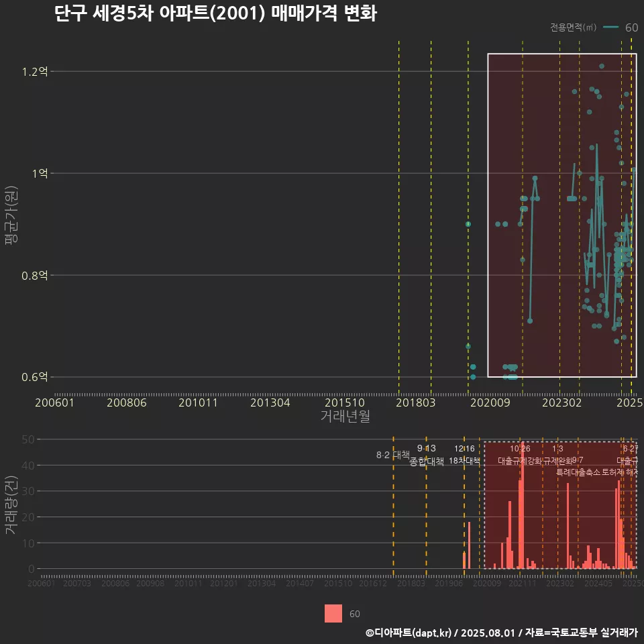Click the chart title '단구 세경5차 아파트(2001) 매매가격 변화'
The image size is (644, 644).
[215, 13]
